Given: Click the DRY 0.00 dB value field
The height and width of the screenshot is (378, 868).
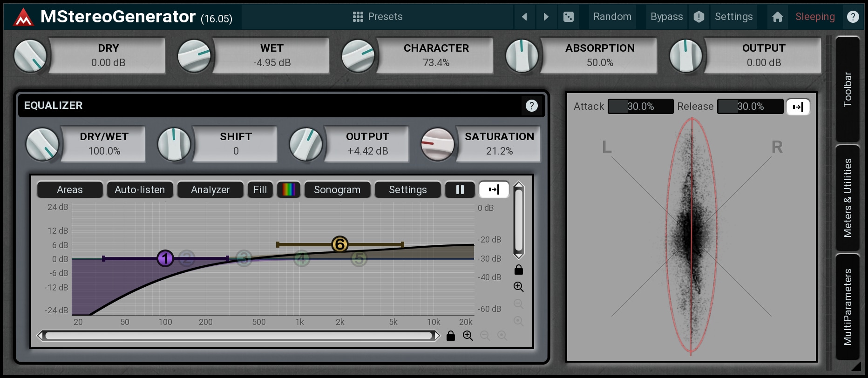Looking at the screenshot, I should [108, 56].
